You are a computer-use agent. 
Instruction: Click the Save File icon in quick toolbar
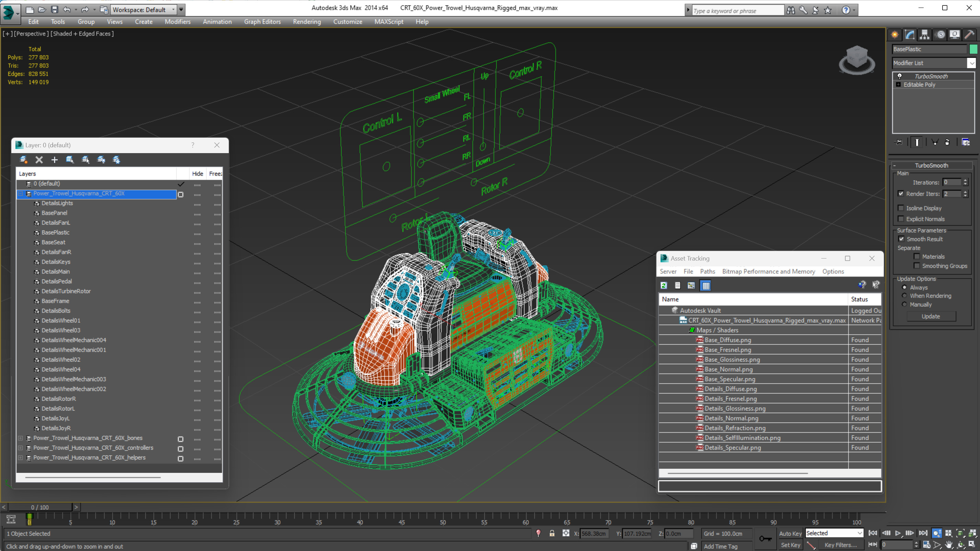55,9
